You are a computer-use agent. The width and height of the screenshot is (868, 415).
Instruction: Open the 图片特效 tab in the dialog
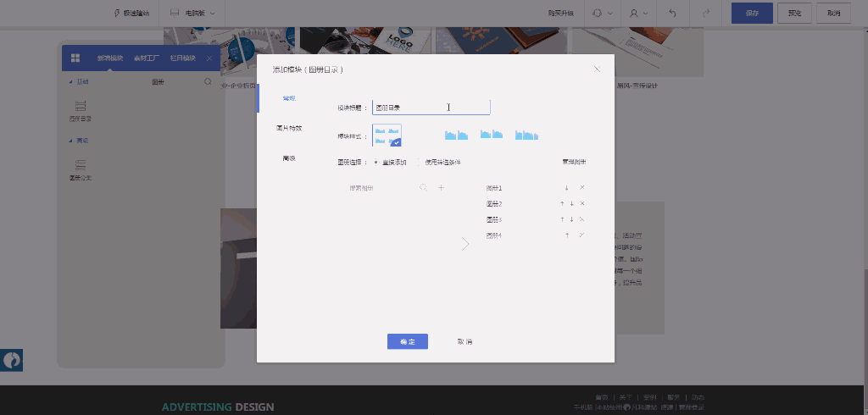pos(289,128)
